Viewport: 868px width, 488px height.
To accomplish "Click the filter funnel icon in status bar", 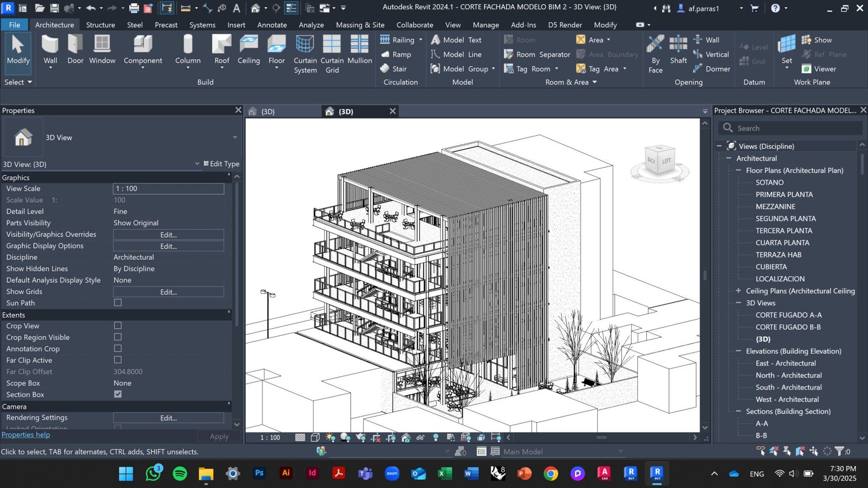I will (839, 451).
